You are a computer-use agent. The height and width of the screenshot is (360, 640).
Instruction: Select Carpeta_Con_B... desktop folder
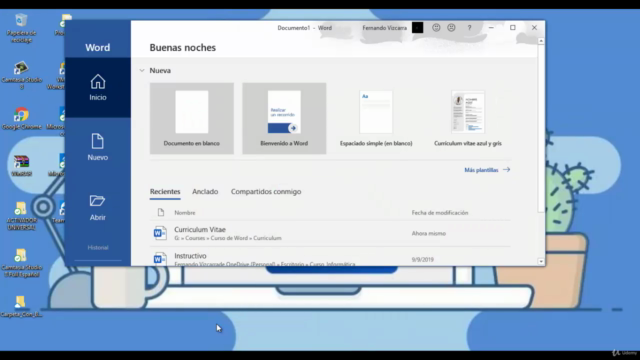(21, 307)
